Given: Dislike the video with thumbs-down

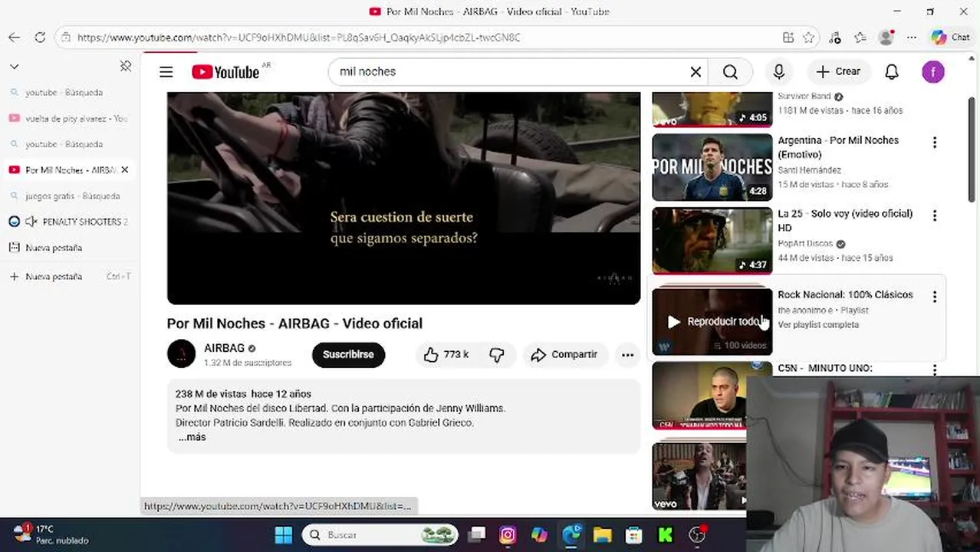Looking at the screenshot, I should click(497, 354).
